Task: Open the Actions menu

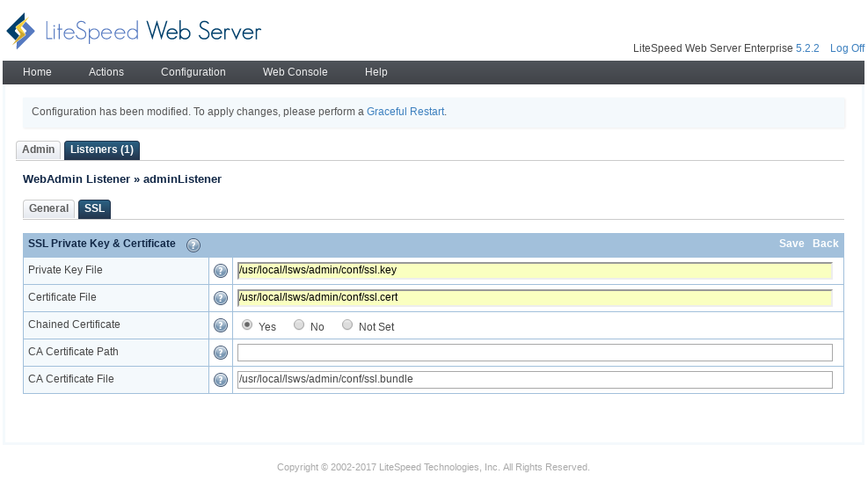Action: pyautogui.click(x=106, y=72)
